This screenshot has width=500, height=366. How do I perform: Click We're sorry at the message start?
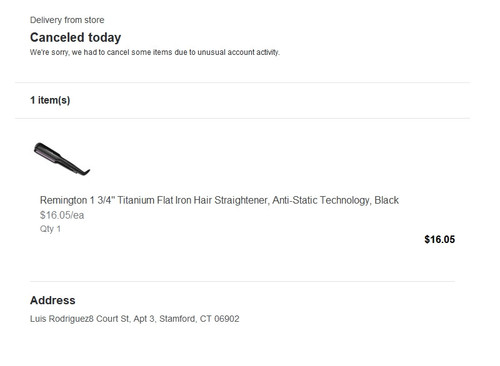click(x=50, y=53)
